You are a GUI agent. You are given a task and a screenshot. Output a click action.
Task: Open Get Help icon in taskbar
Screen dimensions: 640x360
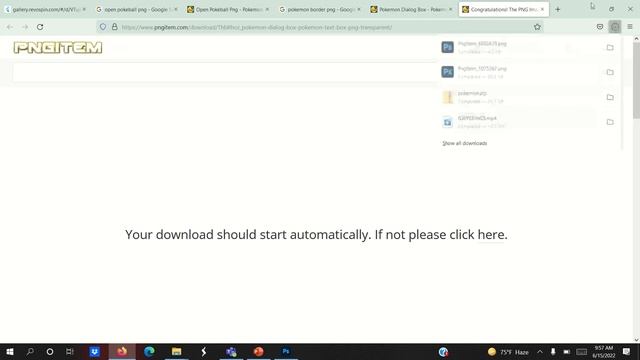click(x=443, y=351)
